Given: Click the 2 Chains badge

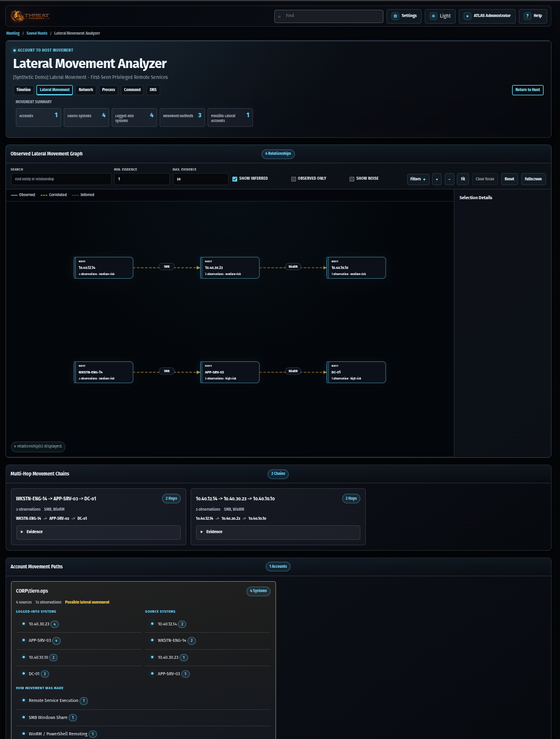Looking at the screenshot, I should [278, 474].
